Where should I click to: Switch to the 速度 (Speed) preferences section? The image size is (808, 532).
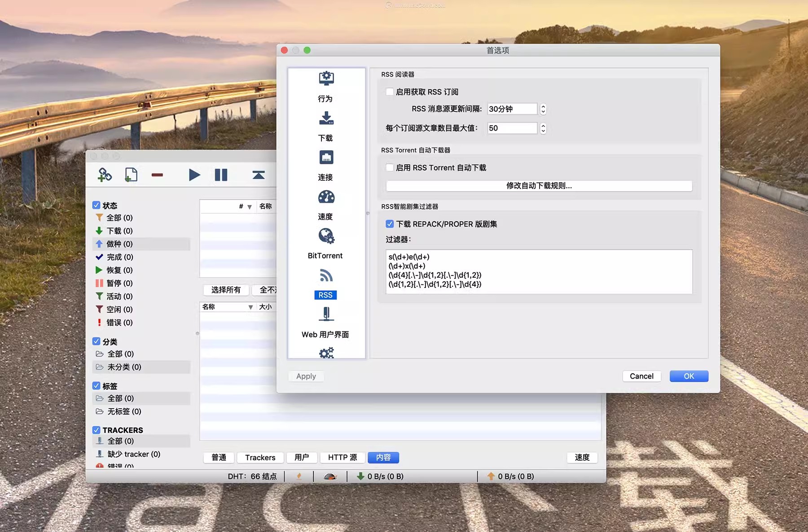(x=325, y=203)
